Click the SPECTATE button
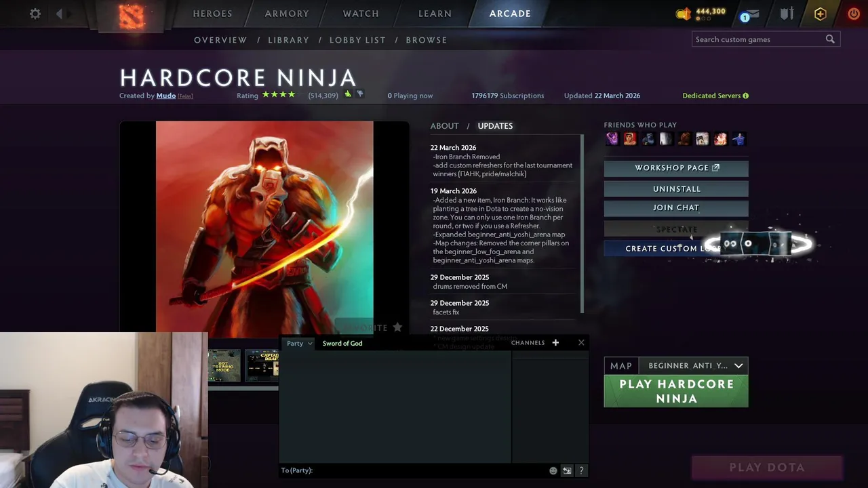 pos(676,229)
